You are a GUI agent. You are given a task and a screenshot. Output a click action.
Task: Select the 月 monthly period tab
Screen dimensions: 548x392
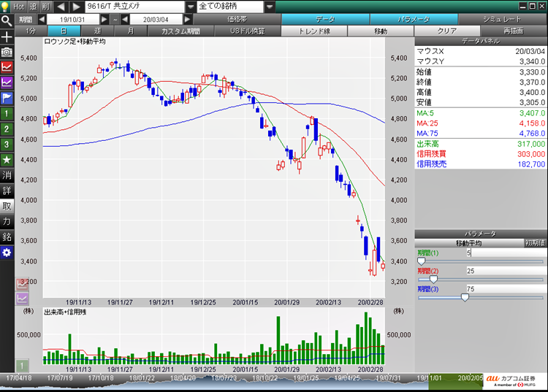click(130, 31)
